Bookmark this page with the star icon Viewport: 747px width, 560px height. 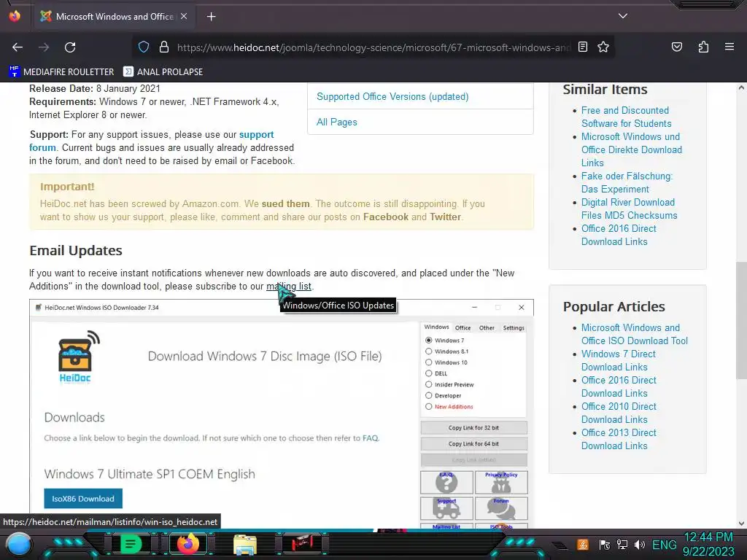coord(603,47)
